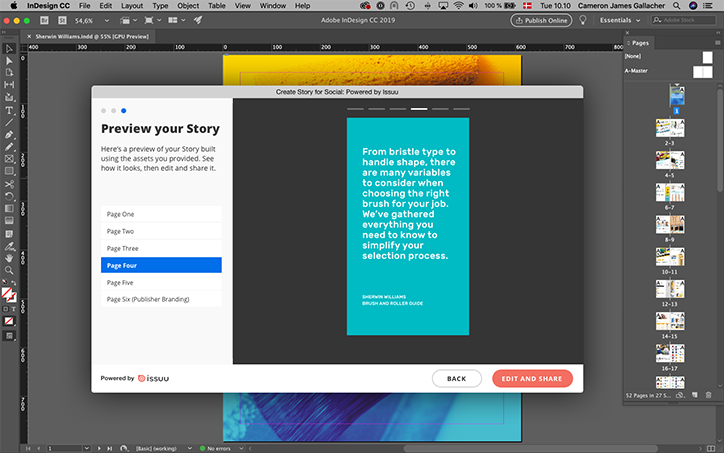Open the No errors preflight menu
This screenshot has width=724, height=453.
[241, 448]
